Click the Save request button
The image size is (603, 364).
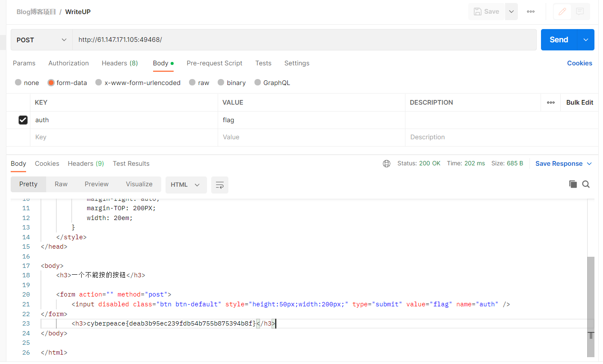click(487, 12)
